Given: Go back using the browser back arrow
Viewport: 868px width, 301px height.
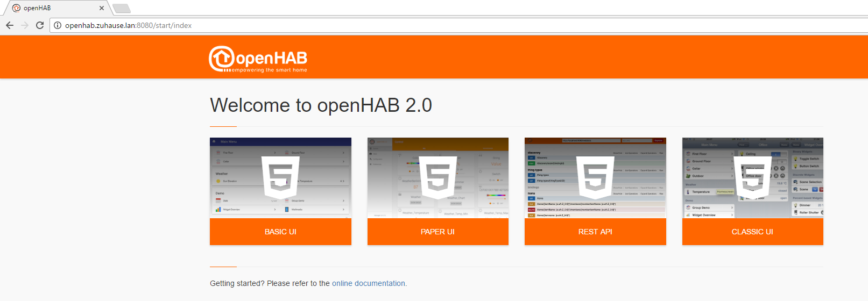Looking at the screenshot, I should 10,25.
